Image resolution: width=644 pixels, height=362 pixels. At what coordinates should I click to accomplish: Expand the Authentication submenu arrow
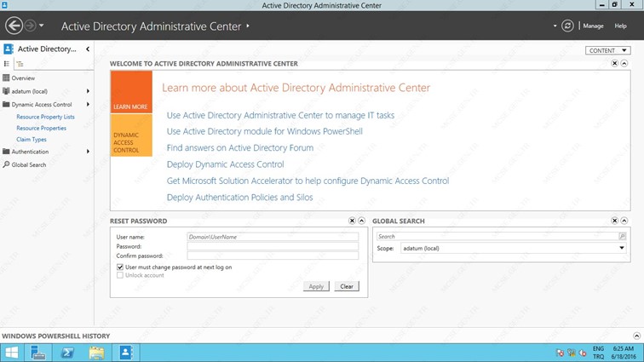point(88,152)
